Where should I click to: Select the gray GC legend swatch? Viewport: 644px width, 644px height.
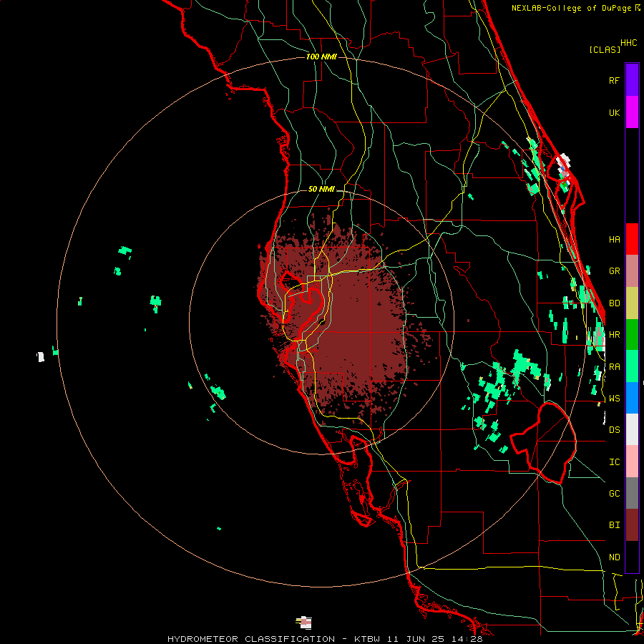click(x=632, y=493)
